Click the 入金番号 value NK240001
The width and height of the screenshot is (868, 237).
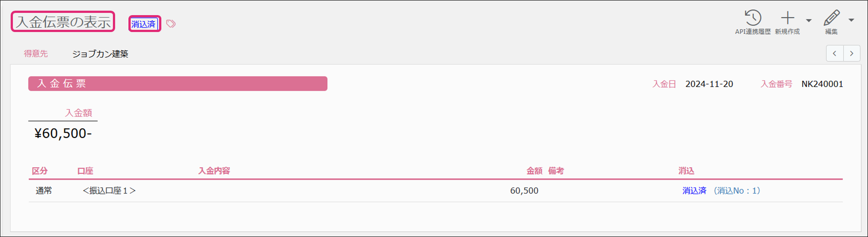pos(822,84)
